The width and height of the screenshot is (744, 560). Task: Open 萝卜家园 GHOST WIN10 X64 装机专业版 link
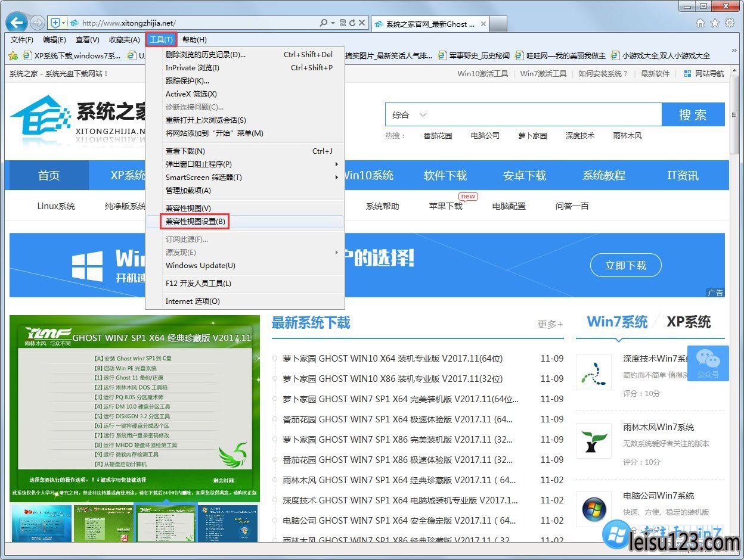[x=393, y=359]
